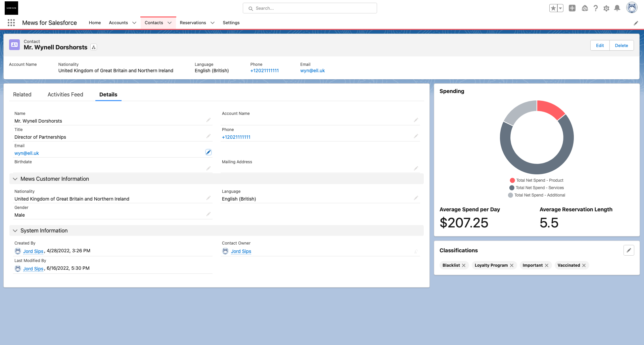Open the Notifications bell
The image size is (644, 345).
pos(617,8)
